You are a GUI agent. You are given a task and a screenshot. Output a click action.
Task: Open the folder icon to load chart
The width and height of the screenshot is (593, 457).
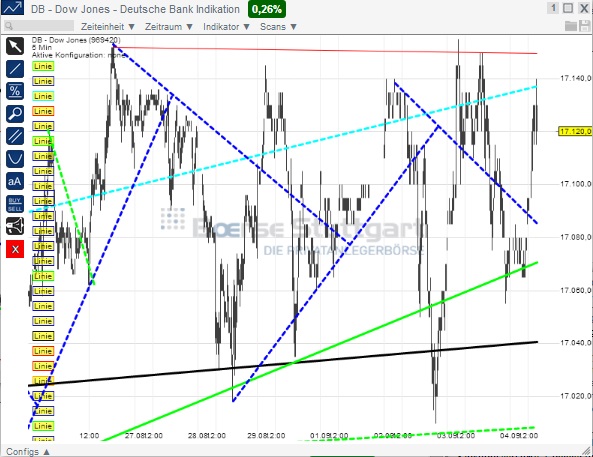(571, 26)
